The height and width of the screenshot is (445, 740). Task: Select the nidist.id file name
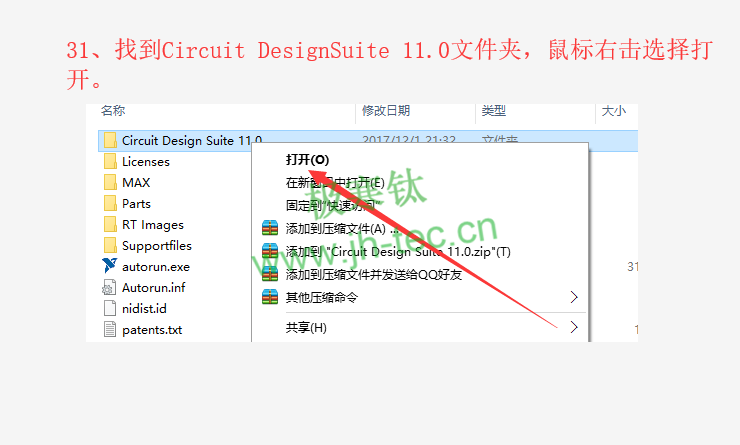pos(144,309)
